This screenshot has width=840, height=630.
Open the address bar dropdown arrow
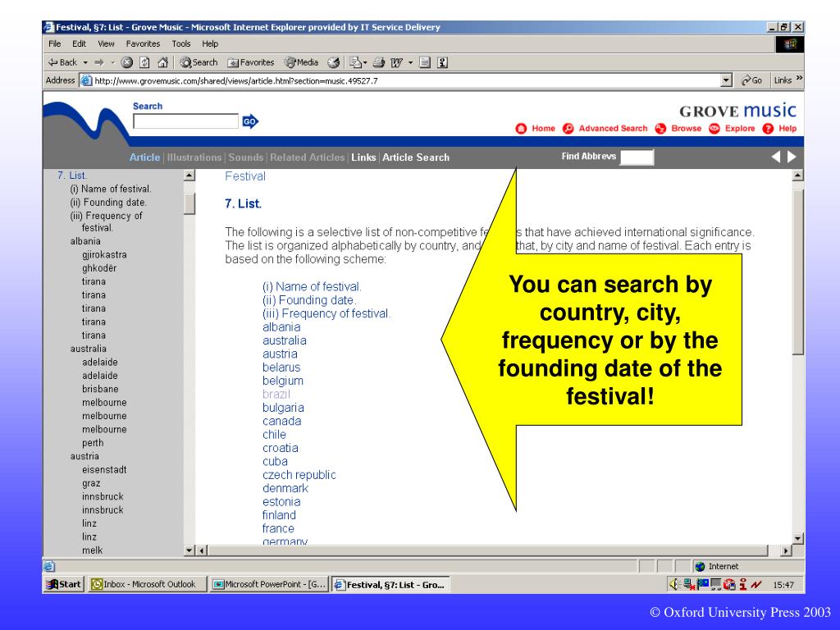726,80
